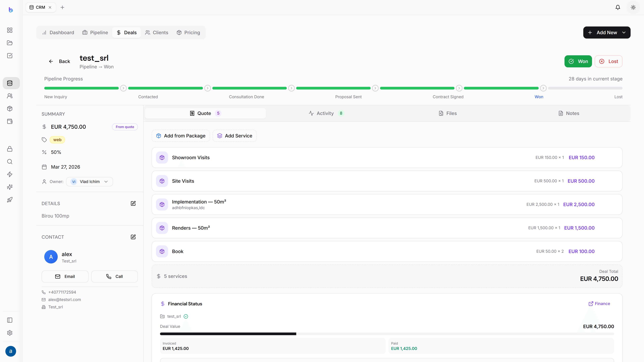Click the stage marker after Contract Signed
Screen dimensions: 644x362
459,88
